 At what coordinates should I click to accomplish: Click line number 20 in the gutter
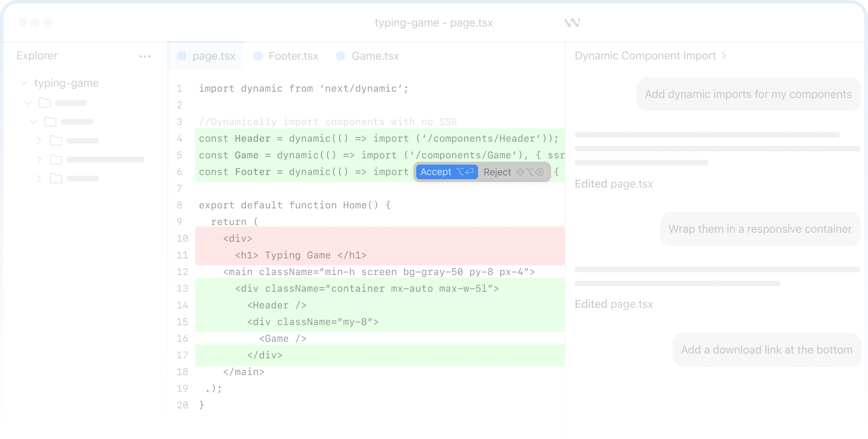(182, 405)
